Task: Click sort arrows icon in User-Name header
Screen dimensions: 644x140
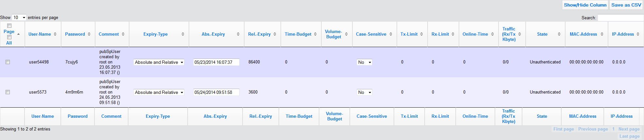Action: pos(55,34)
